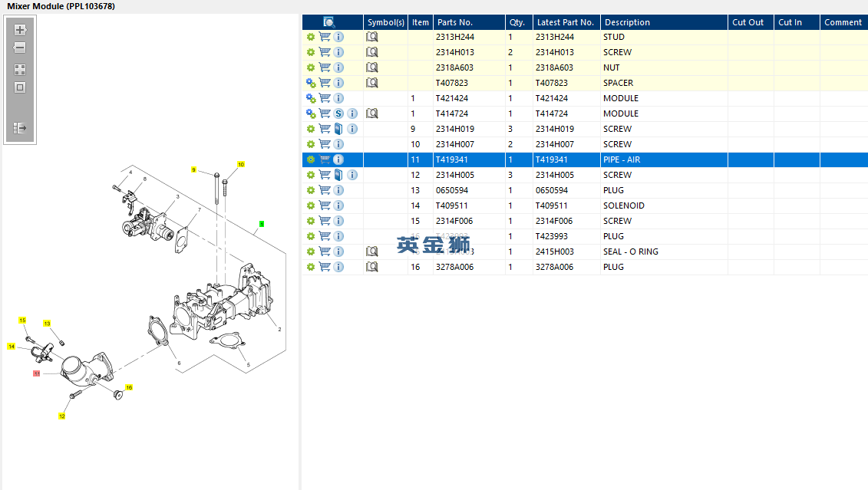Add PLUG 0650594 to cart
The image size is (868, 490).
point(325,190)
